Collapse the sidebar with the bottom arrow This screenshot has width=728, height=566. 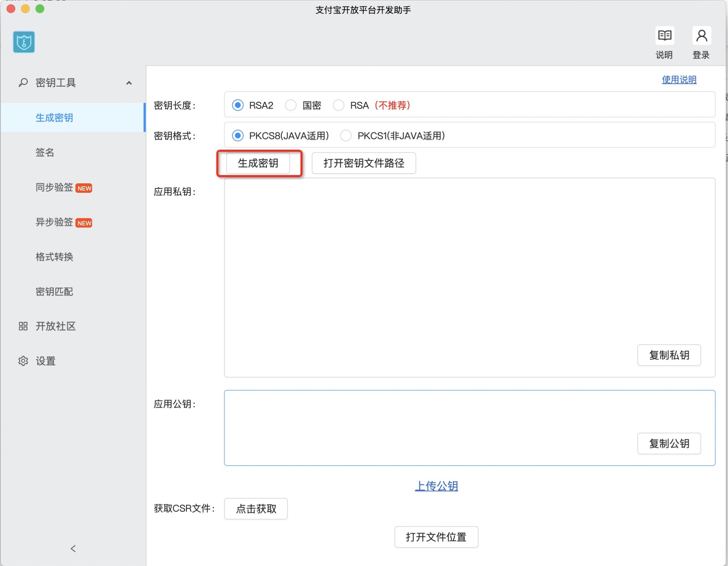point(73,549)
